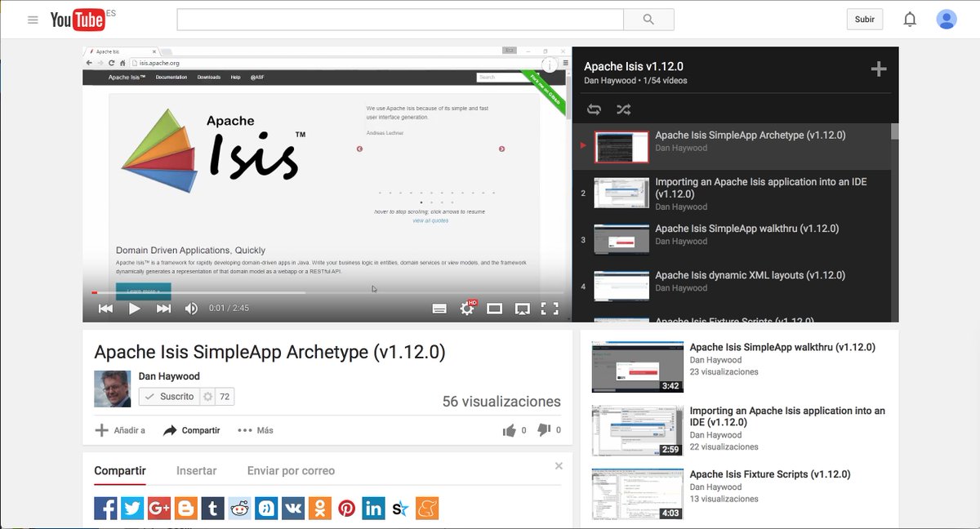The height and width of the screenshot is (529, 980).
Task: Share on Facebook
Action: [x=105, y=509]
